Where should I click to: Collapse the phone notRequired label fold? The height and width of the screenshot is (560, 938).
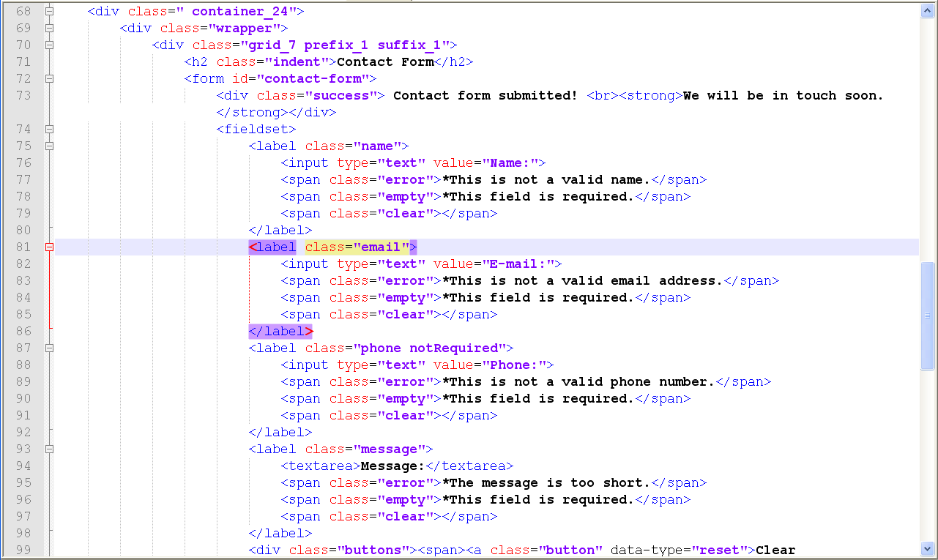pyautogui.click(x=49, y=348)
